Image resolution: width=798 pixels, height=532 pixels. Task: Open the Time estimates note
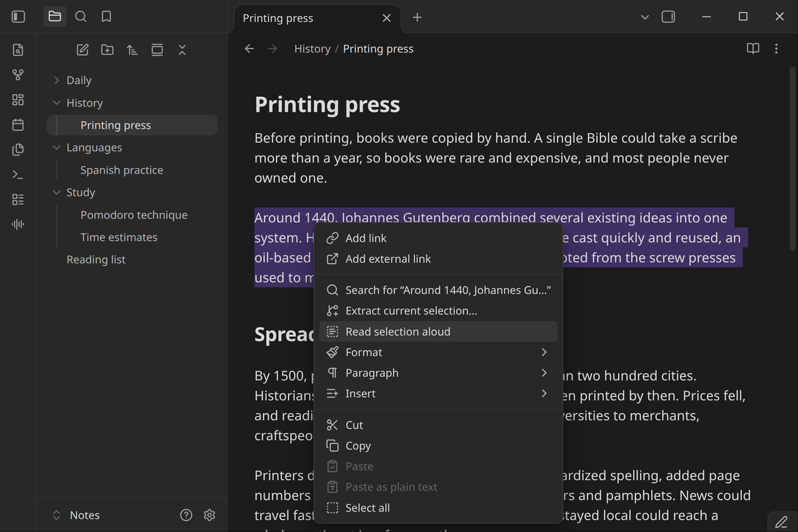click(x=132, y=237)
